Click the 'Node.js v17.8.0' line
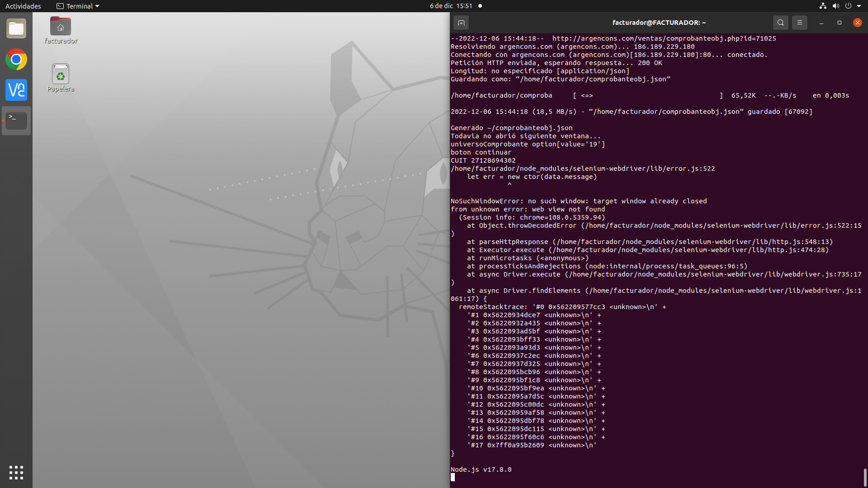This screenshot has width=868, height=488. pos(481,469)
